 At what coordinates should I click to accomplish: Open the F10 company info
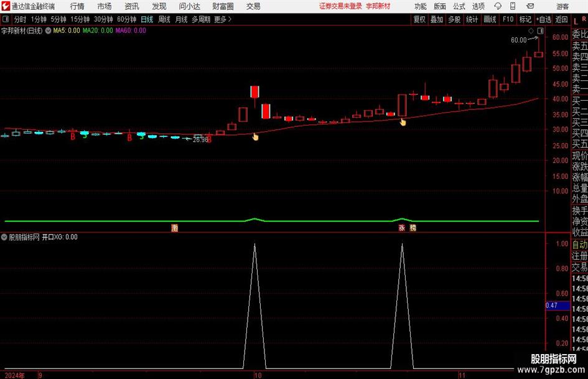508,19
